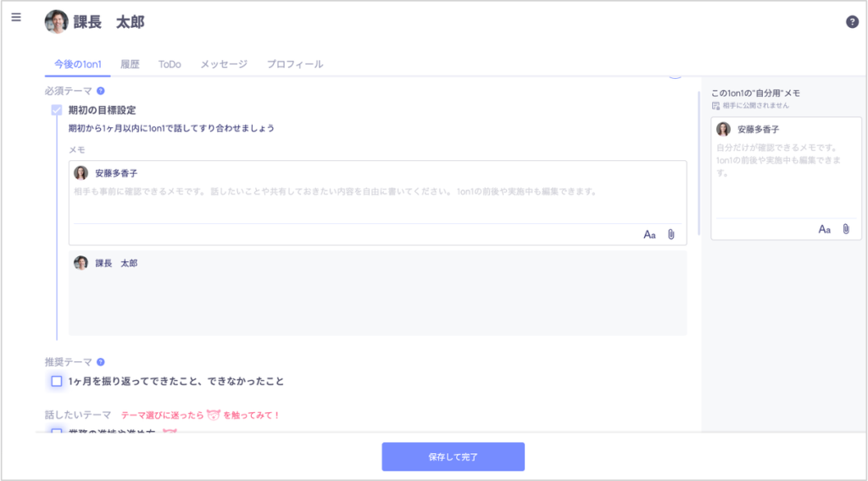The image size is (868, 481).
Task: Click the Aa text format icon in private memo
Action: coord(824,229)
